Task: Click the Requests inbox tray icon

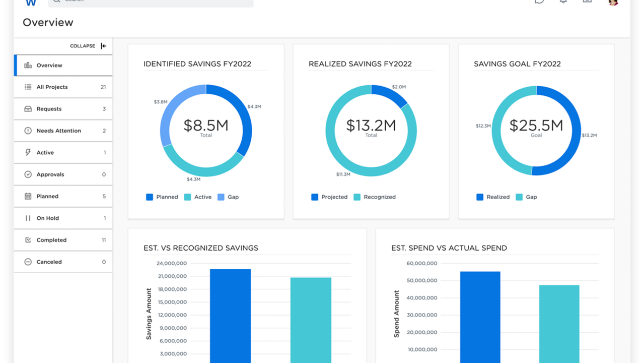Action: click(x=28, y=109)
